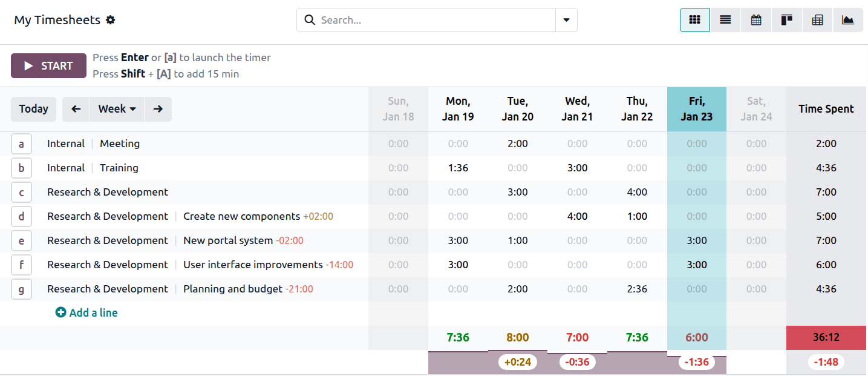Select shortcut badge a for Internal Meeting
868x376 pixels.
pyautogui.click(x=21, y=143)
